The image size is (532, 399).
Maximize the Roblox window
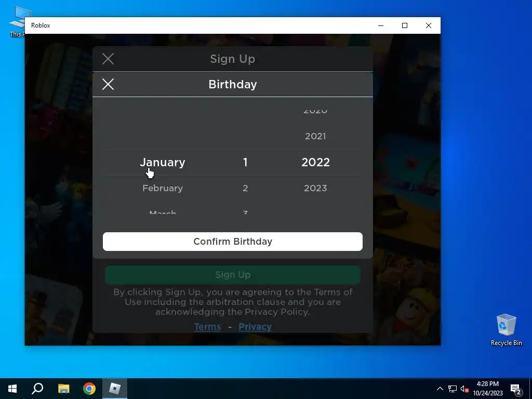[x=404, y=25]
